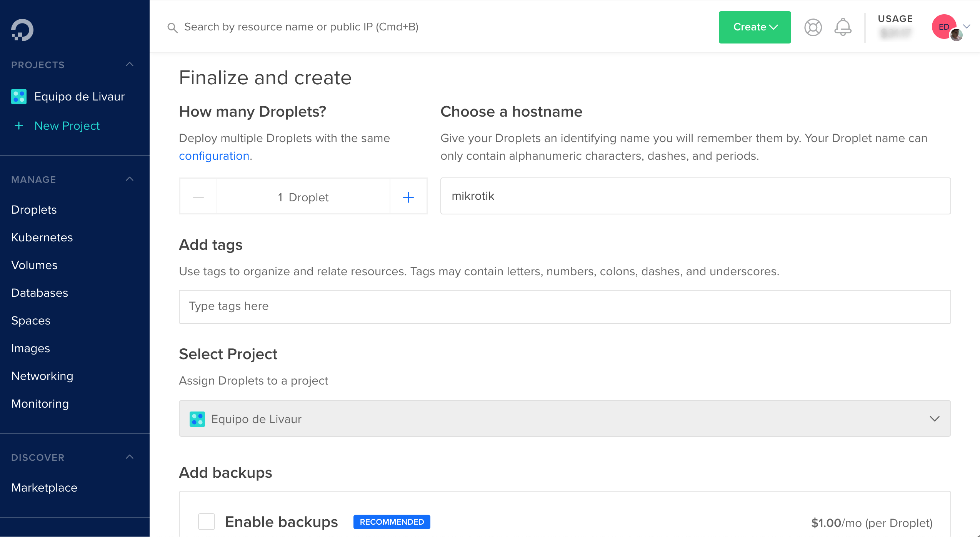Focus the resource search field
This screenshot has width=980, height=537.
[x=301, y=27]
